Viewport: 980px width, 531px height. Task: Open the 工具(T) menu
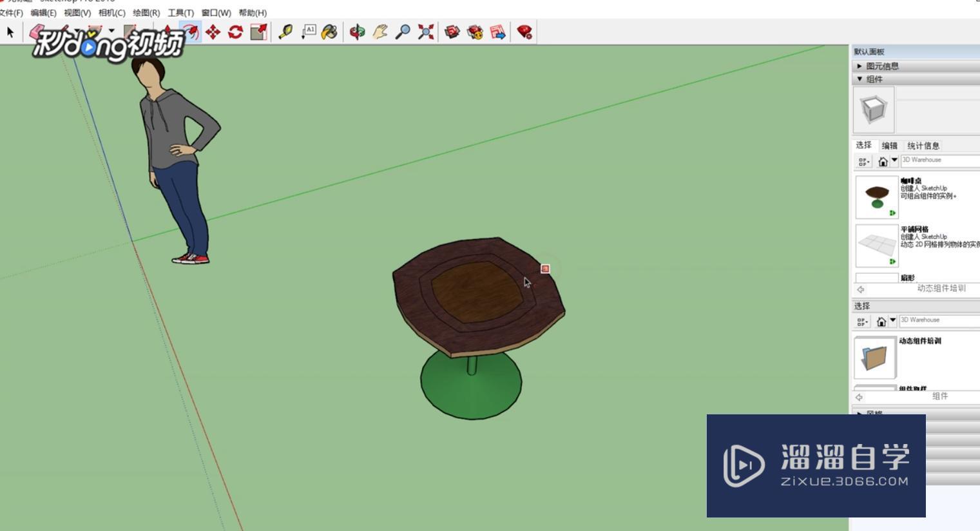pos(180,13)
